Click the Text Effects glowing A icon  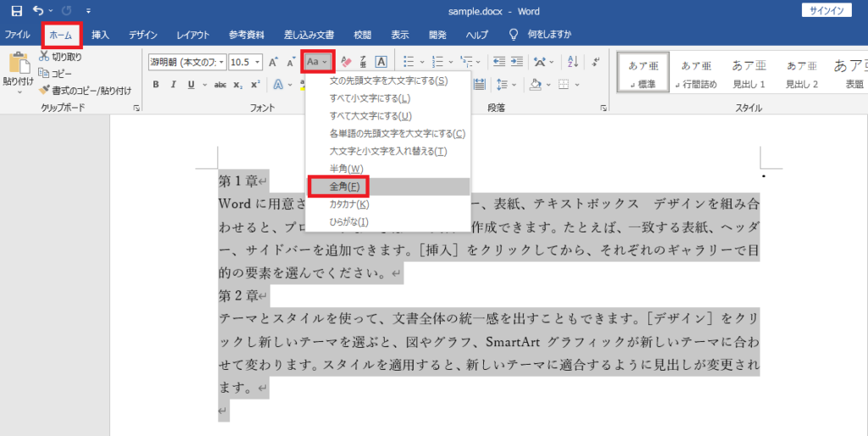click(x=278, y=85)
